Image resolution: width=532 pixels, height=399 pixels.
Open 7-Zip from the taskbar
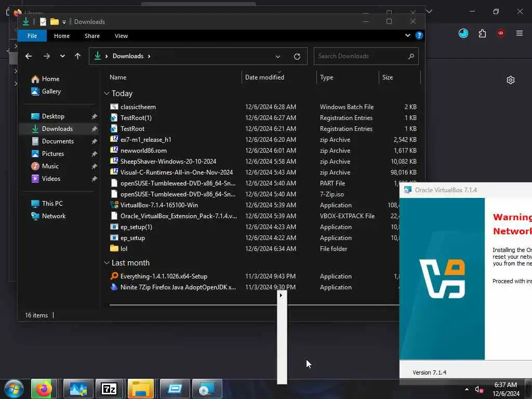109,389
